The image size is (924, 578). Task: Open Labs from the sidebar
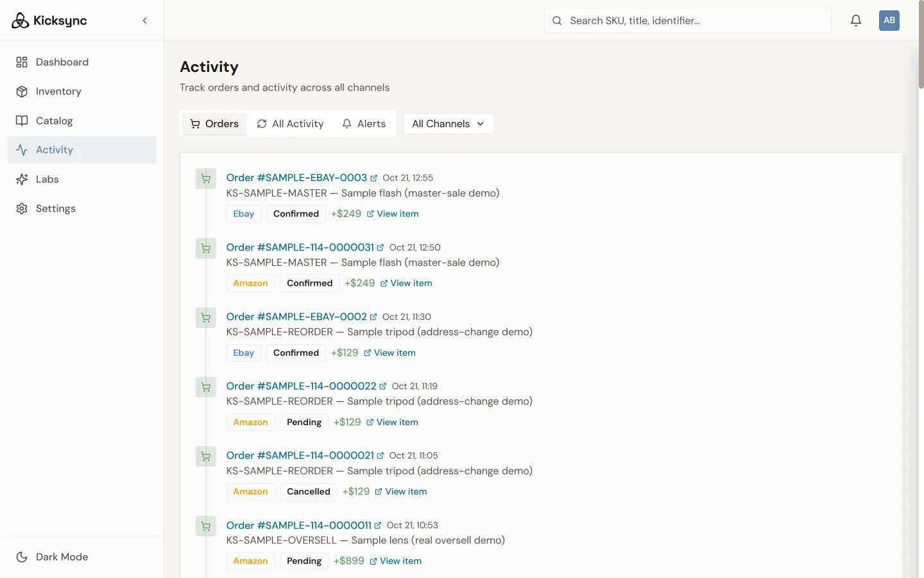(81, 179)
